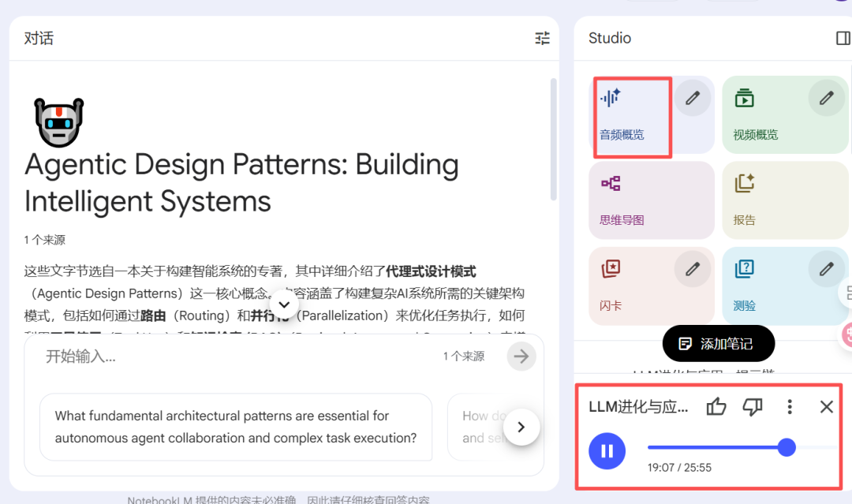Give the audio overview a thumbs down

pyautogui.click(x=752, y=407)
